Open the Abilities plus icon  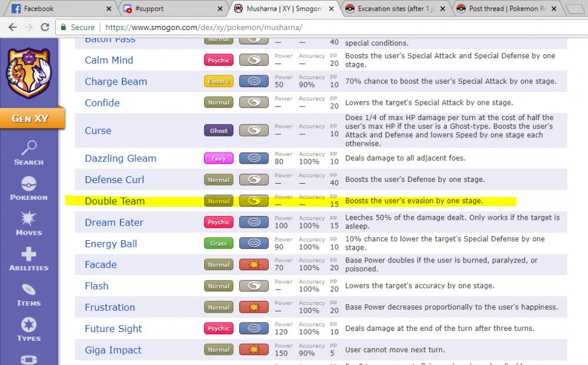point(28,254)
